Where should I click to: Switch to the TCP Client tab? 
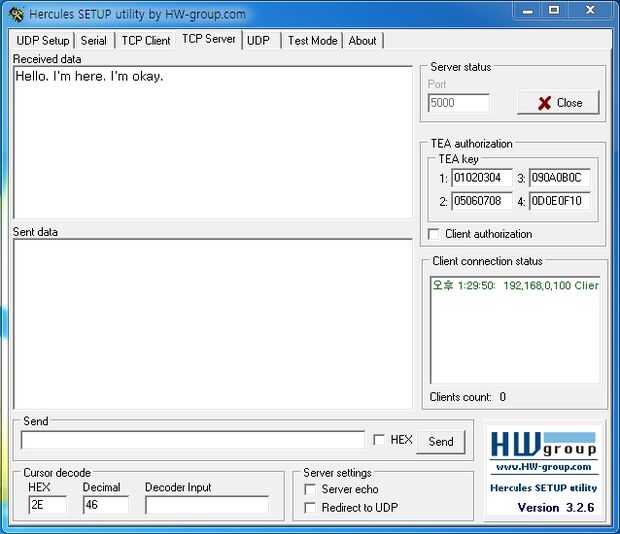pyautogui.click(x=146, y=40)
